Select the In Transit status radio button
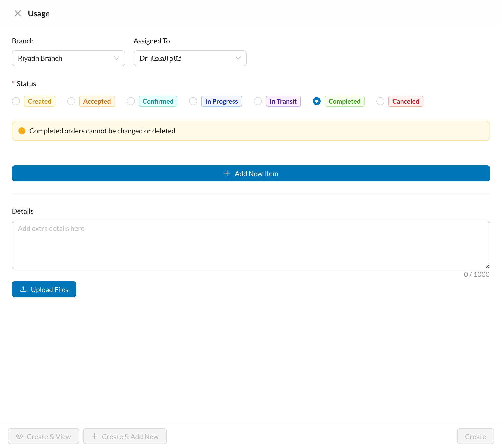Viewport: 502px width, 448px height. click(x=258, y=101)
